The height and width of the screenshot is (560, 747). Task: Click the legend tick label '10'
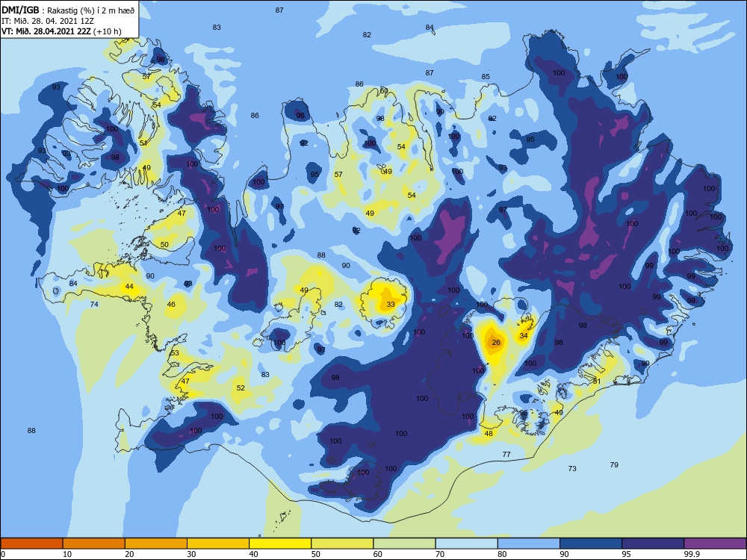(x=68, y=554)
